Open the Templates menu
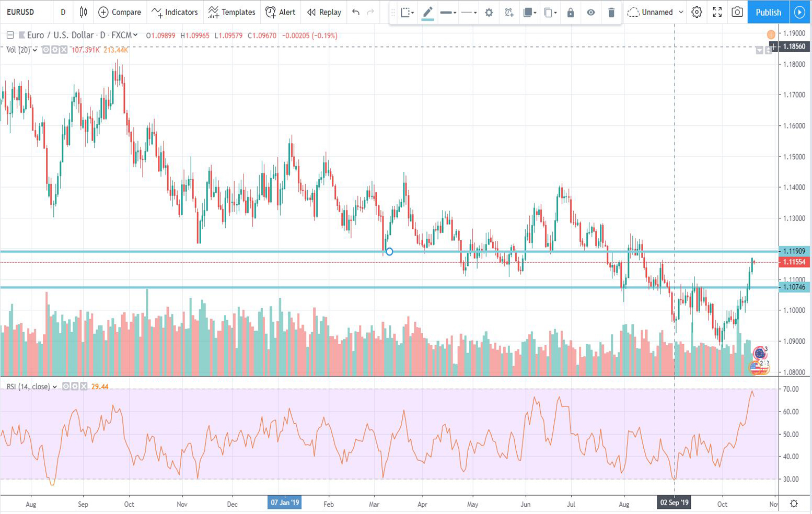Screen dimensions: 812x514 pyautogui.click(x=231, y=12)
